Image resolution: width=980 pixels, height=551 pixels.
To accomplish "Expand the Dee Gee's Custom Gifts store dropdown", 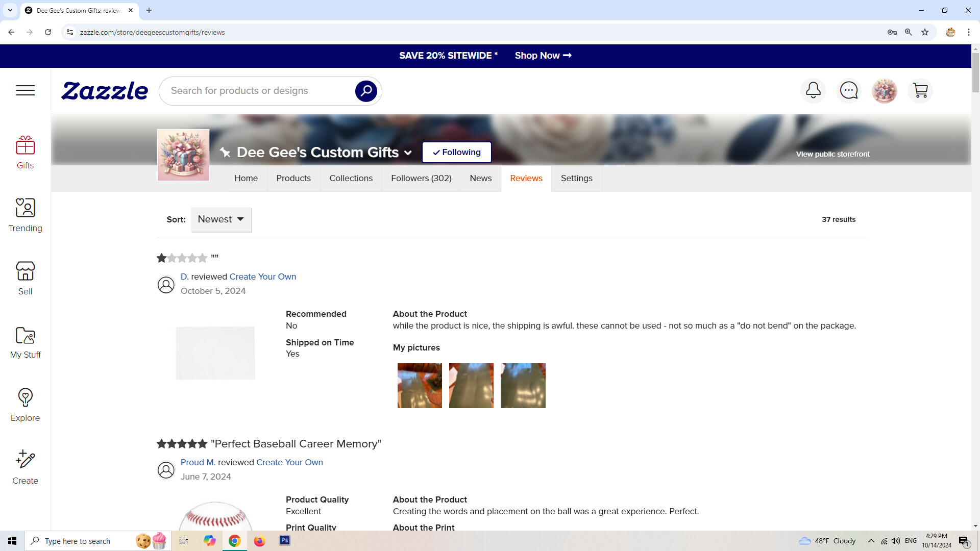I will point(408,153).
